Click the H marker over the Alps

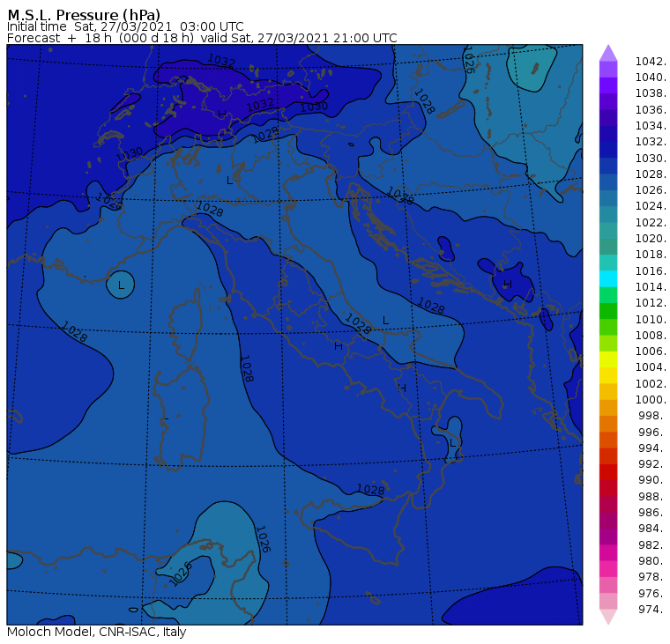[222, 114]
